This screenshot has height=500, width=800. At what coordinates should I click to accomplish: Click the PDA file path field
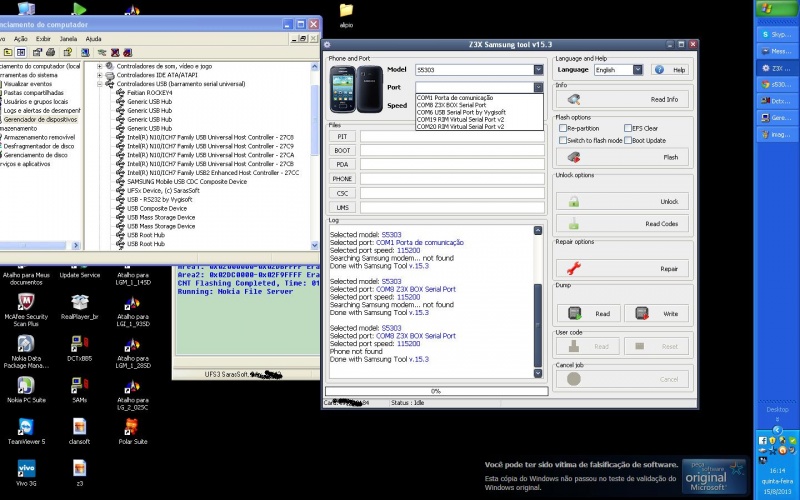pyautogui.click(x=452, y=164)
